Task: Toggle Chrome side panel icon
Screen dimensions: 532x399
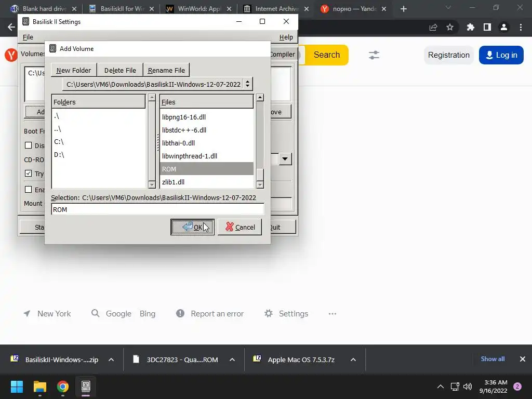Action: pyautogui.click(x=487, y=27)
